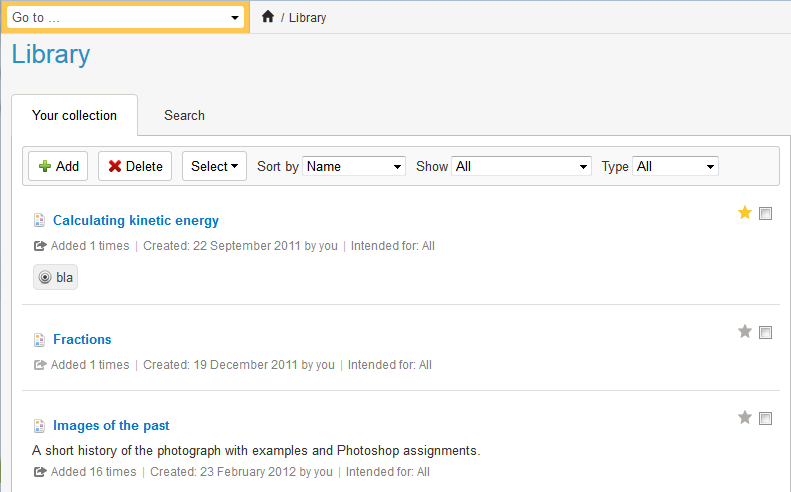Click the Add button
The image size is (791, 492).
[x=58, y=166]
